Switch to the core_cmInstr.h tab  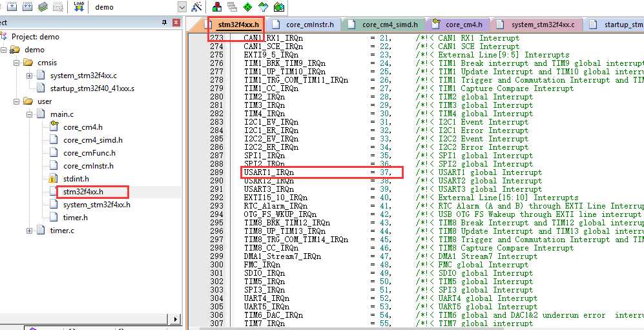click(310, 25)
